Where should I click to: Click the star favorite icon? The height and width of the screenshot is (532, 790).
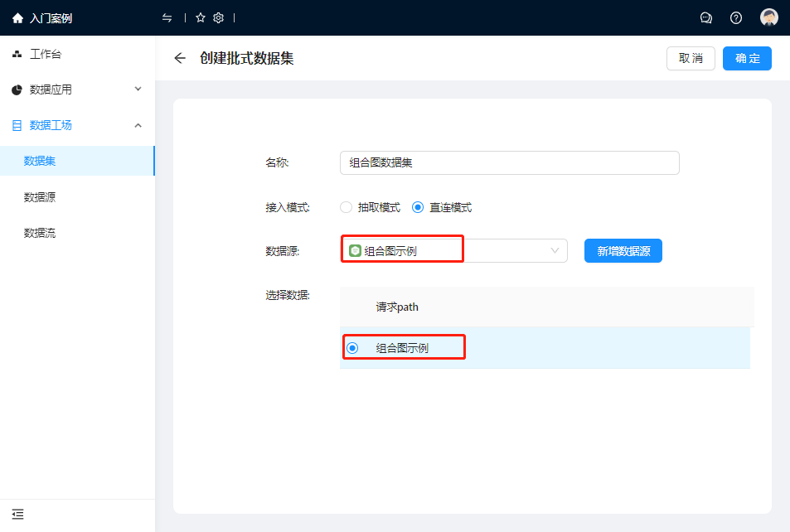[x=200, y=18]
